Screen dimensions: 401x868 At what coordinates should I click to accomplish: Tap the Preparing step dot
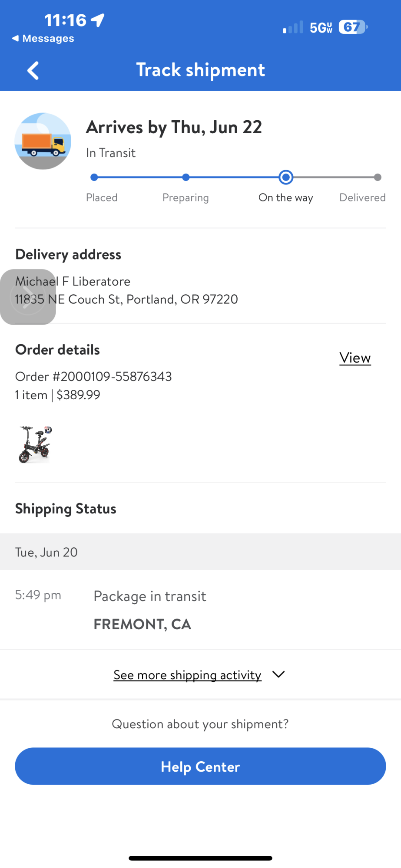(186, 177)
